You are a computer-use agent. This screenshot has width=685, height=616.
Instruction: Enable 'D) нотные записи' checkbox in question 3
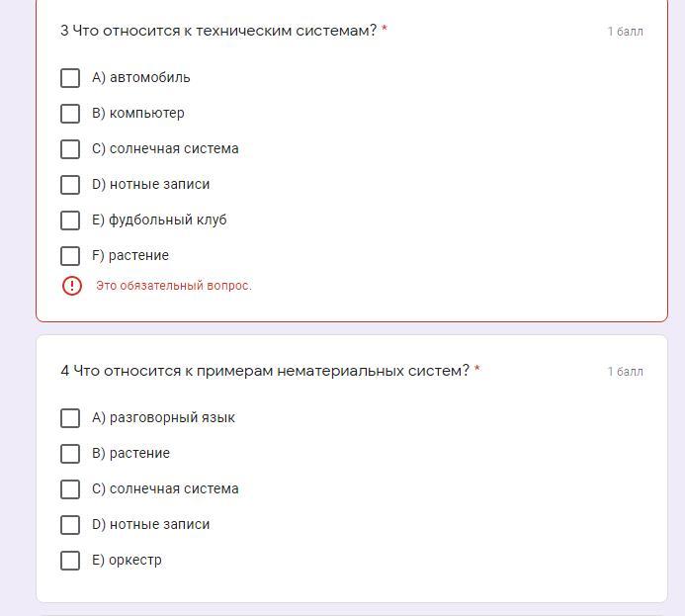click(70, 185)
